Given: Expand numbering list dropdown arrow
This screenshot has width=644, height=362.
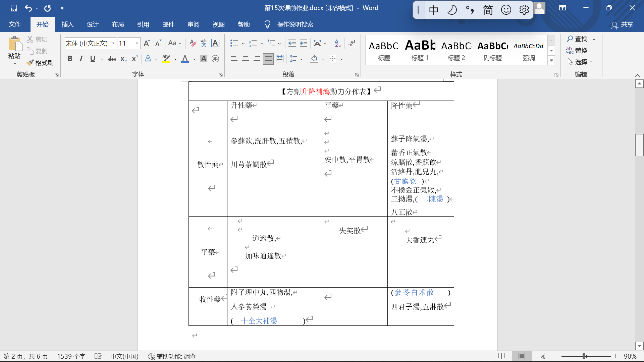Looking at the screenshot, I should [262, 44].
